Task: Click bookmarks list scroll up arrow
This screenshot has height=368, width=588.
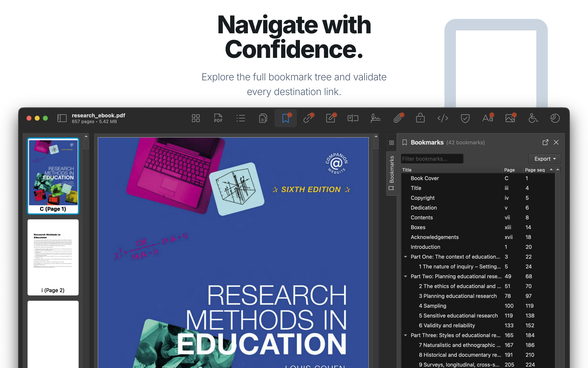Action: point(558,169)
